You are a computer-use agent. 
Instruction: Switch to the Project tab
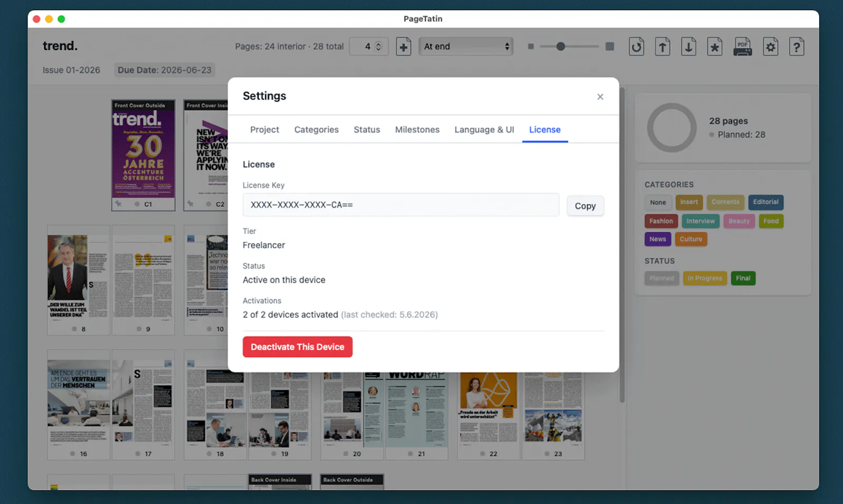click(x=264, y=130)
